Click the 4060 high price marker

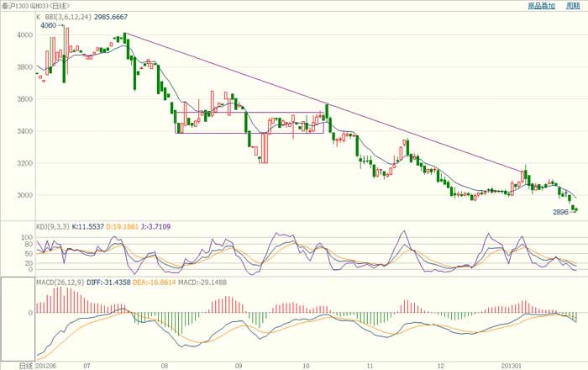(x=49, y=25)
